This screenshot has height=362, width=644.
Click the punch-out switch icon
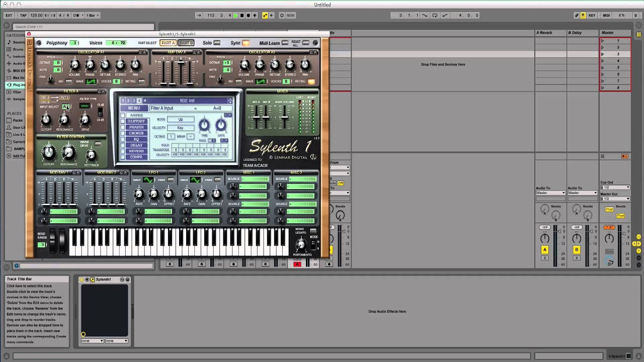445,15
